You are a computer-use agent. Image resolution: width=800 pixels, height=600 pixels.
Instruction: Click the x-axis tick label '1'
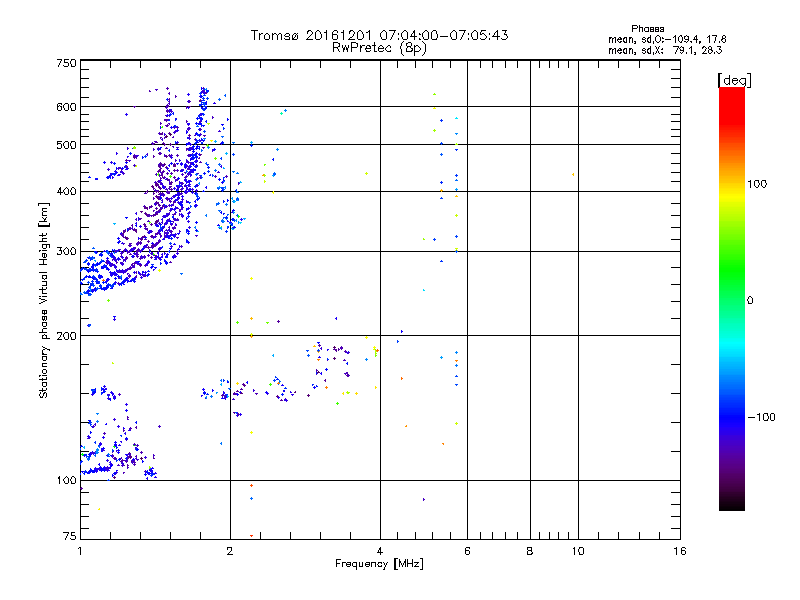click(x=80, y=551)
